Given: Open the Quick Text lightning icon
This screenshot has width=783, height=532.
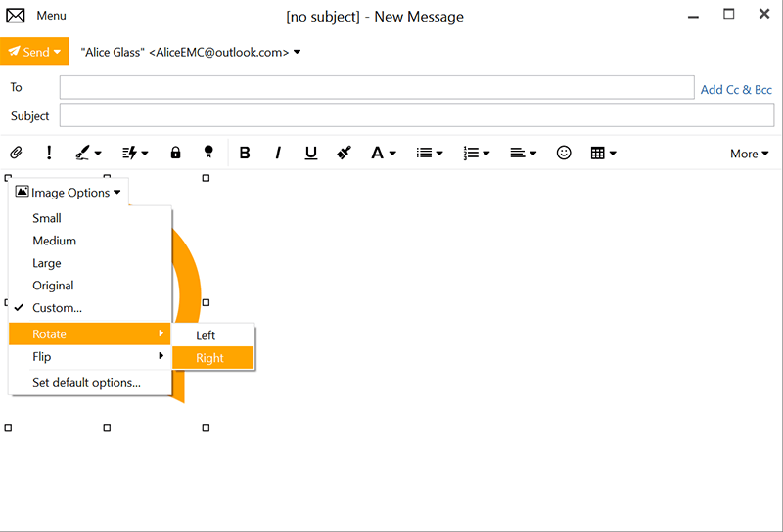Looking at the screenshot, I should 130,153.
